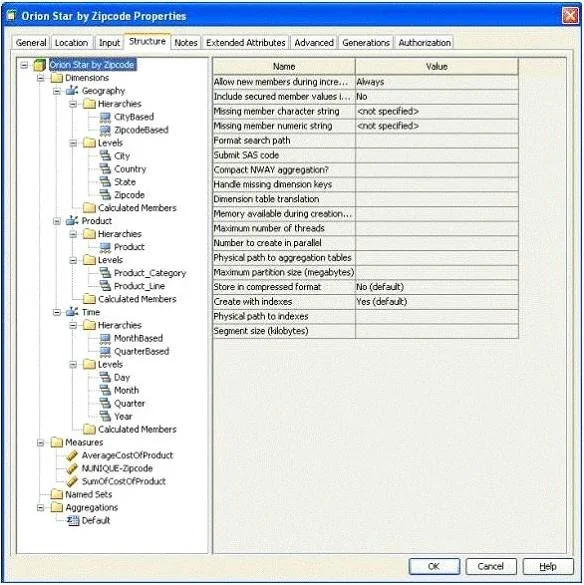This screenshot has height=585, width=584.
Task: Click the ZipcodeBased hierarchy icon
Action: click(105, 130)
